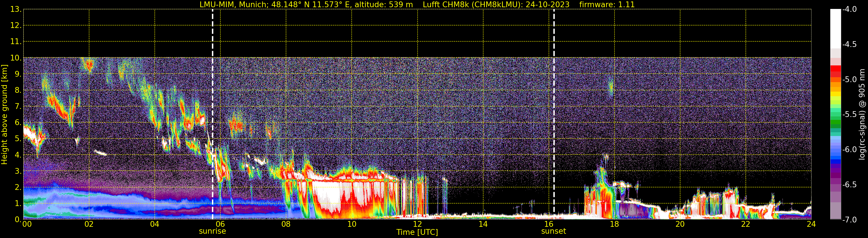Click the height axis tick label 0.
This screenshot has width=868, height=238.
click(x=18, y=220)
